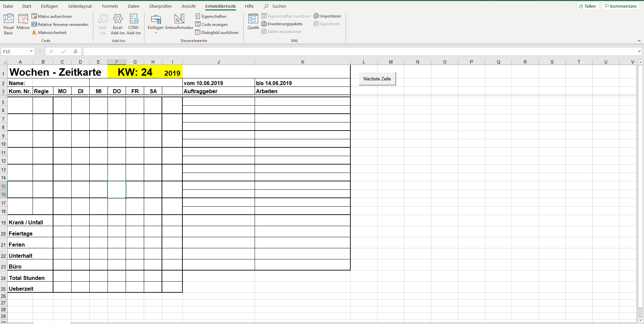Open the Datei menu

(x=8, y=6)
